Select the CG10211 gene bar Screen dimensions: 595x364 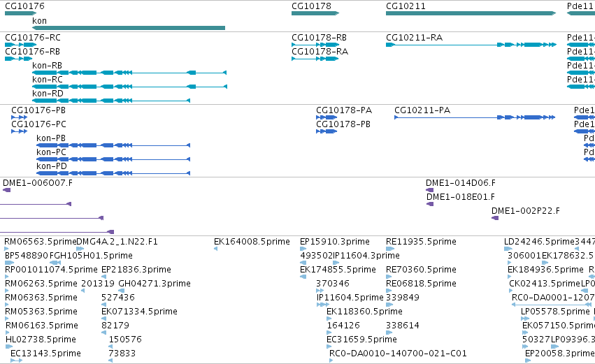click(x=471, y=13)
